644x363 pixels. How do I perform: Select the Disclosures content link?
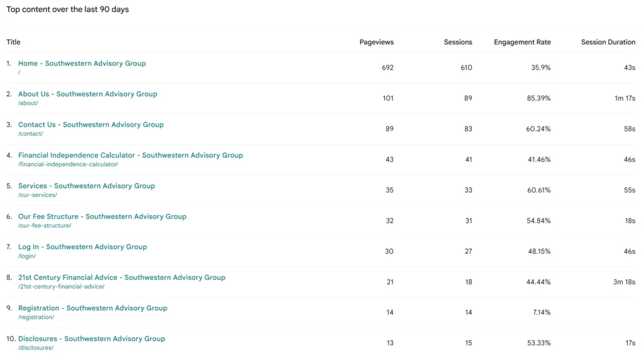pyautogui.click(x=91, y=338)
